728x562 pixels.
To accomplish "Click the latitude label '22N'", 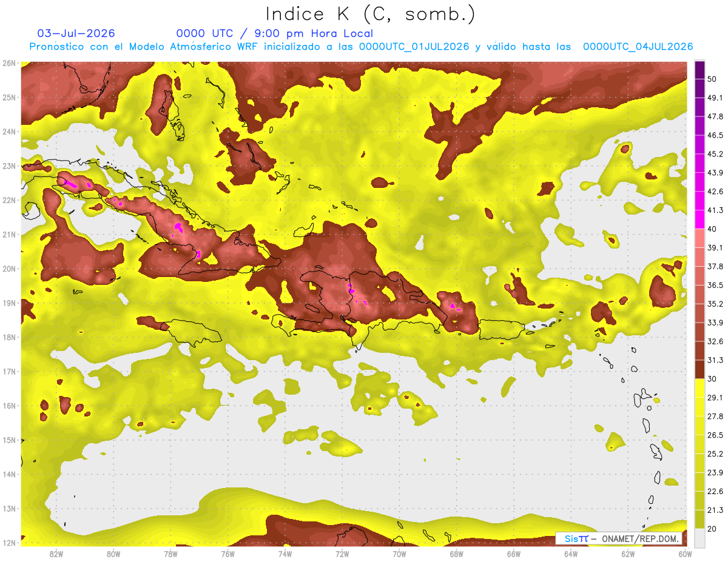I will click(8, 200).
